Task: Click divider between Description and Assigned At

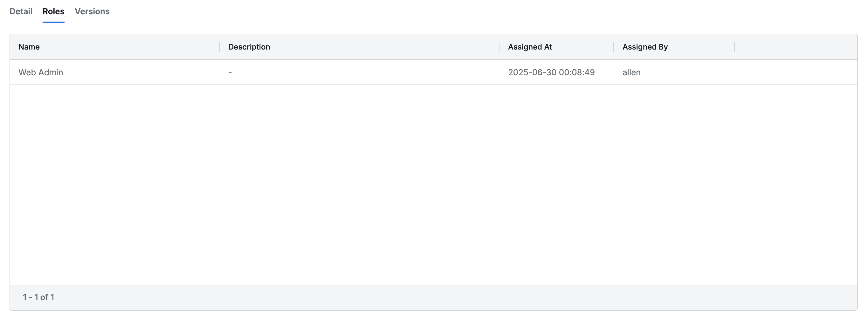Action: click(499, 47)
